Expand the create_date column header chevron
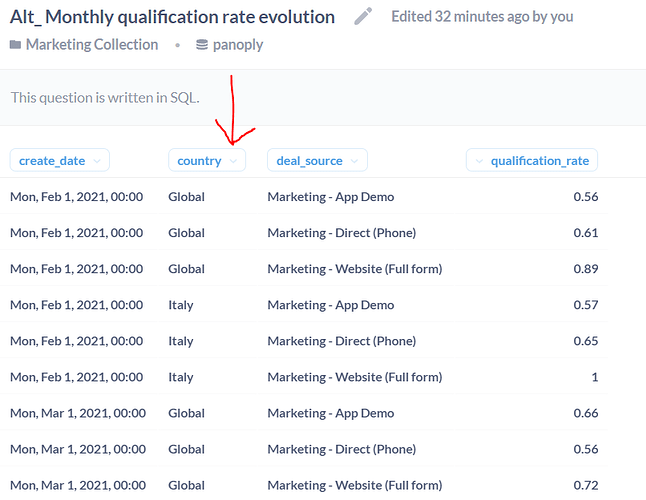 tap(97, 161)
